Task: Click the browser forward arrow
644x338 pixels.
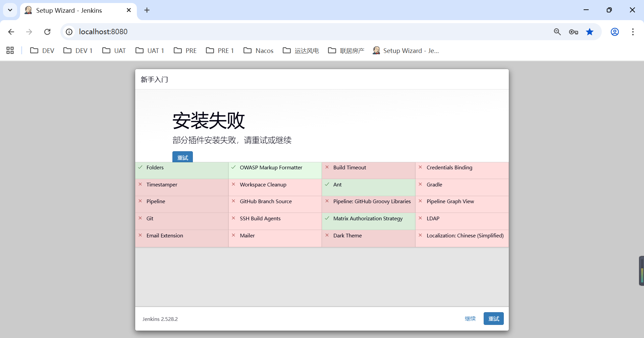Action: pyautogui.click(x=29, y=32)
